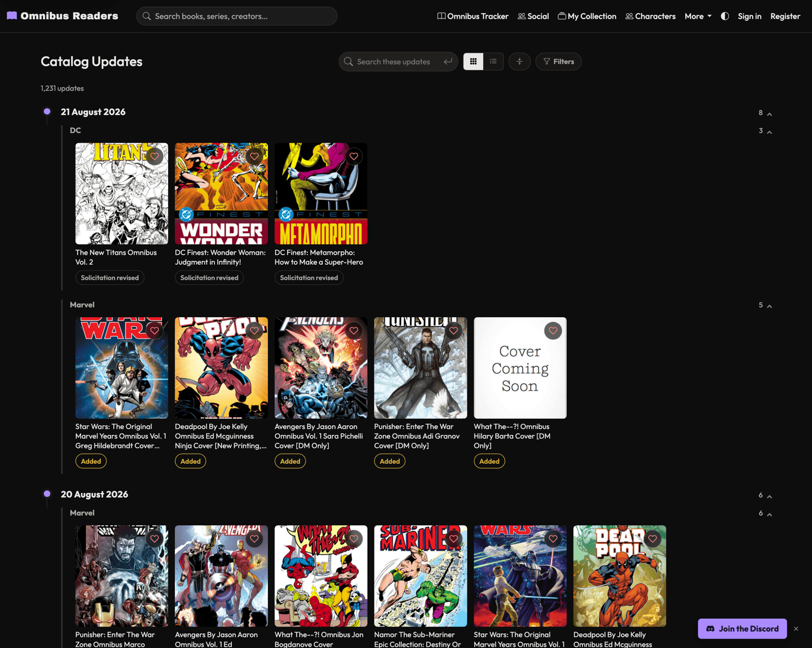Collapse the Marvel section under 20 August
This screenshot has width=812, height=648.
pyautogui.click(x=769, y=514)
